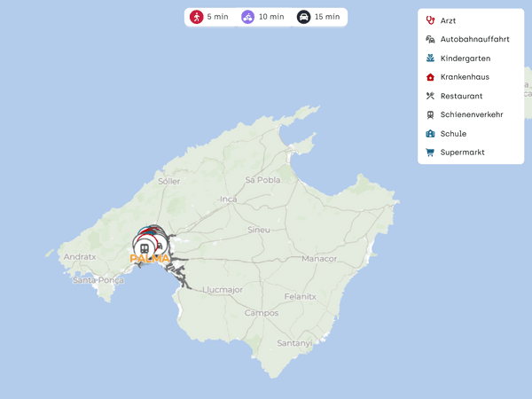Toggle the Kindergarten legend entry
This screenshot has height=399, width=532.
(x=465, y=59)
